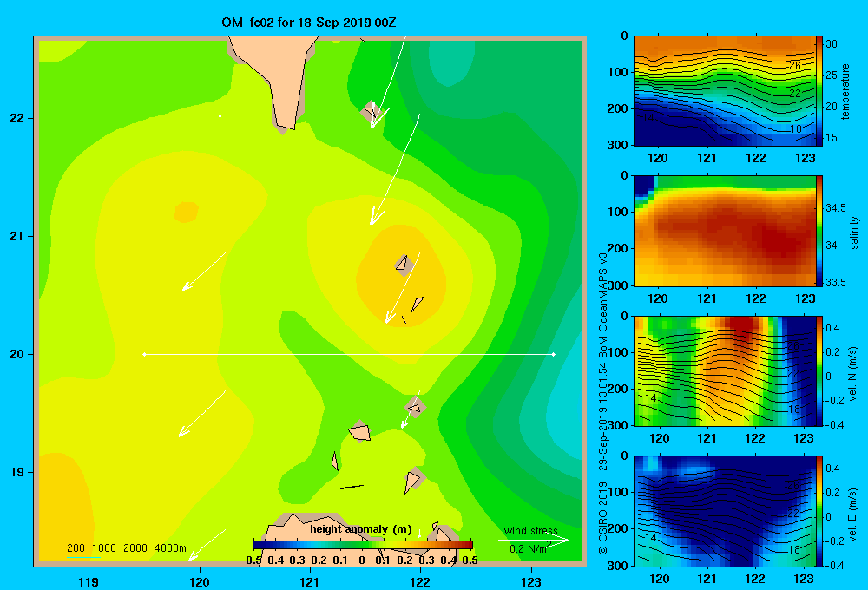Screen dimensions: 868x590
Task: Click the 15 tick on the temperature scale
Action: pyautogui.click(x=832, y=138)
